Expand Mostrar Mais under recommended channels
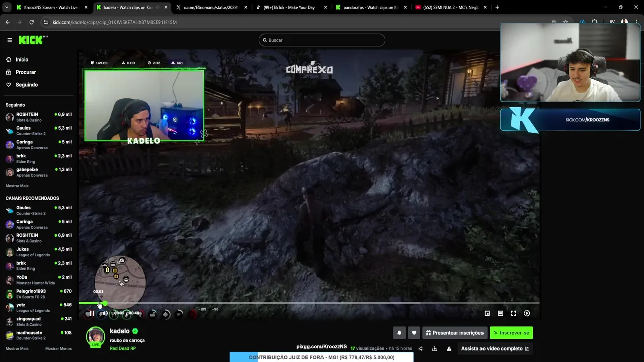Image resolution: width=644 pixels, height=362 pixels. click(x=17, y=349)
